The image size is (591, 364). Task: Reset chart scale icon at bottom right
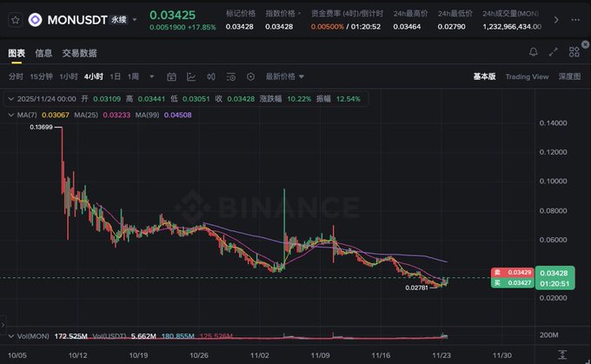click(x=562, y=354)
